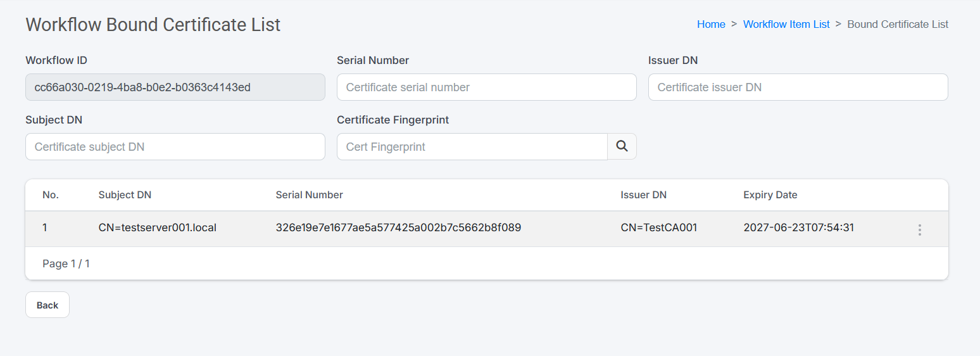Click the Back button
Screen dimensions: 980x356
(47, 305)
